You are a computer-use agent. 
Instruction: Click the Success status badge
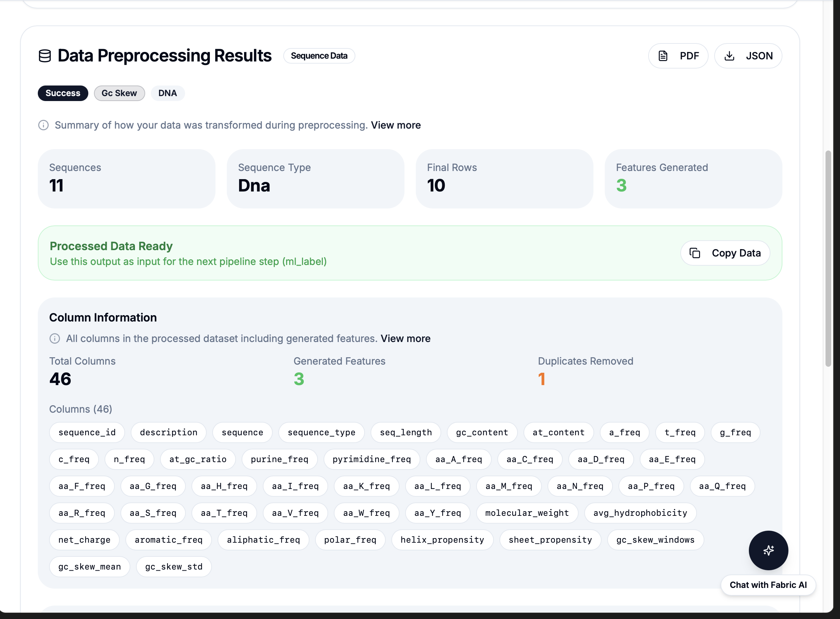(x=63, y=93)
